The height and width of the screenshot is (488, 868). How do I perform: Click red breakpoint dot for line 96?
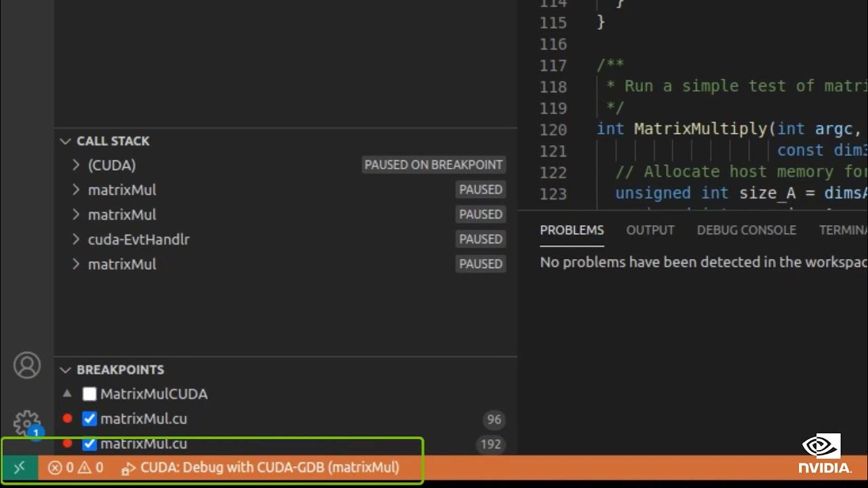[x=67, y=419]
